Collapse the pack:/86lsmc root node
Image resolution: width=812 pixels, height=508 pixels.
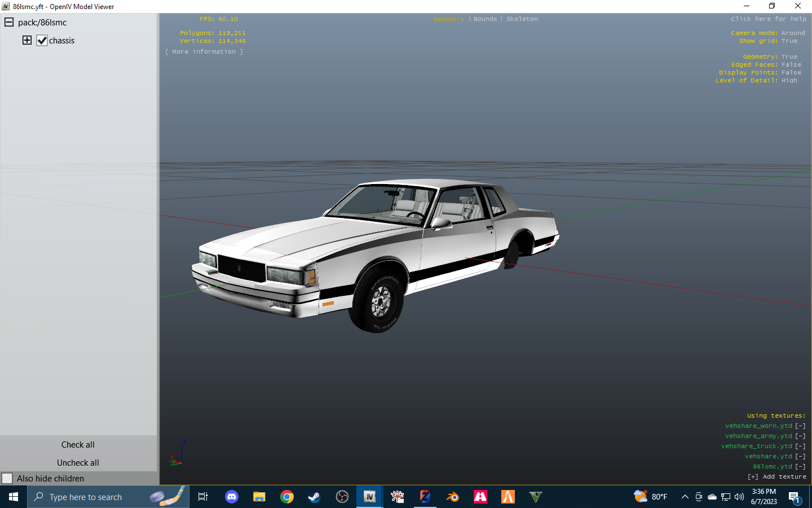tap(8, 22)
